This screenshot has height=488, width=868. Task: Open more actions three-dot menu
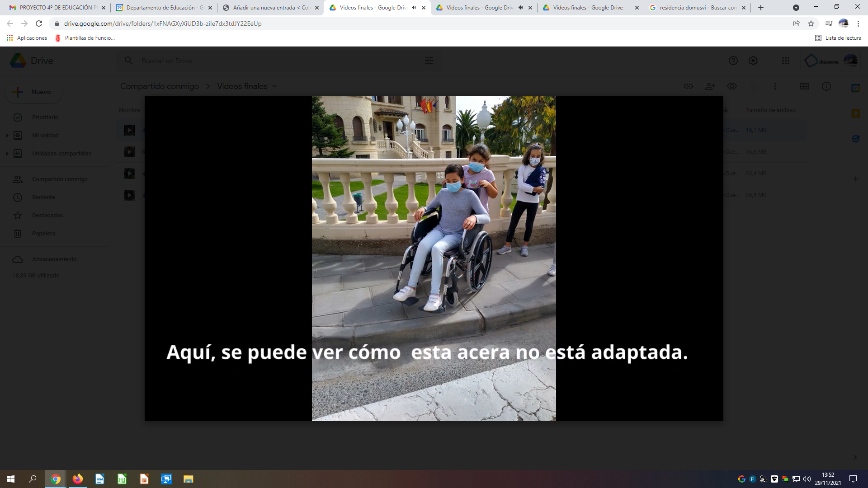click(x=775, y=86)
